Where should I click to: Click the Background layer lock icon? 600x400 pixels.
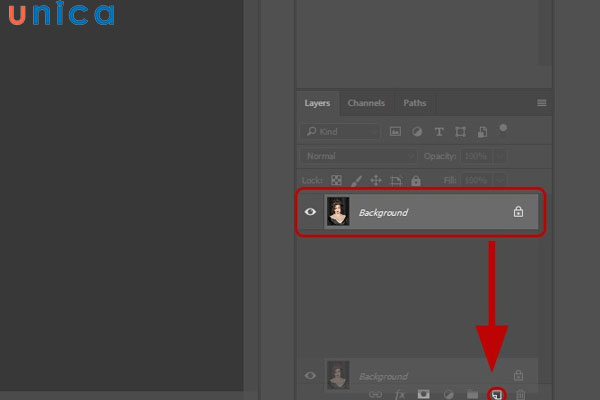click(518, 212)
